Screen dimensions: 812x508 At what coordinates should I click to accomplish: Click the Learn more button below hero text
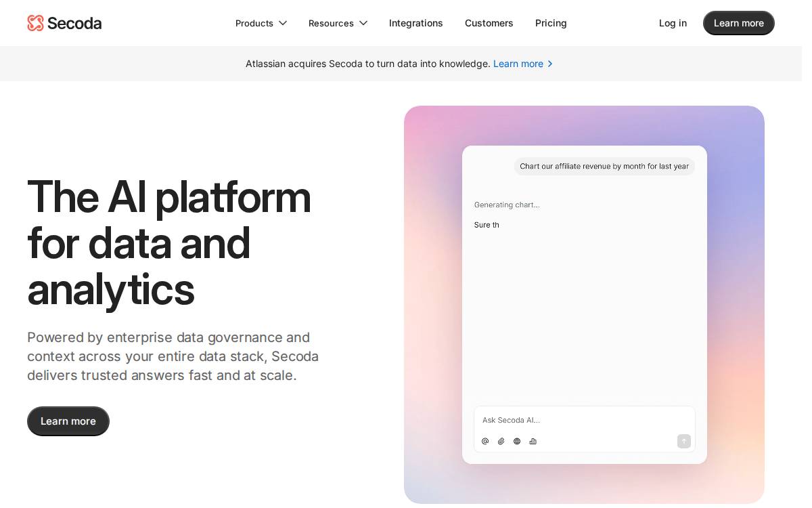click(x=68, y=421)
